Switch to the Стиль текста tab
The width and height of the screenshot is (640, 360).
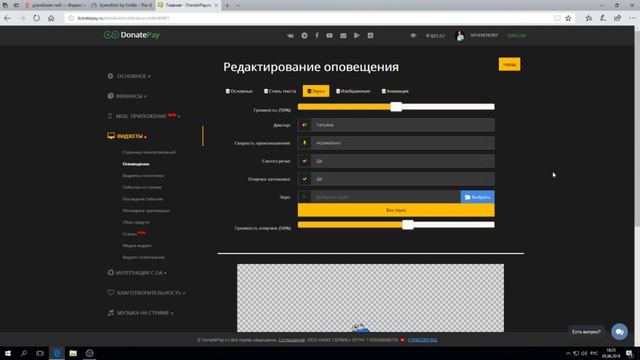pos(280,91)
